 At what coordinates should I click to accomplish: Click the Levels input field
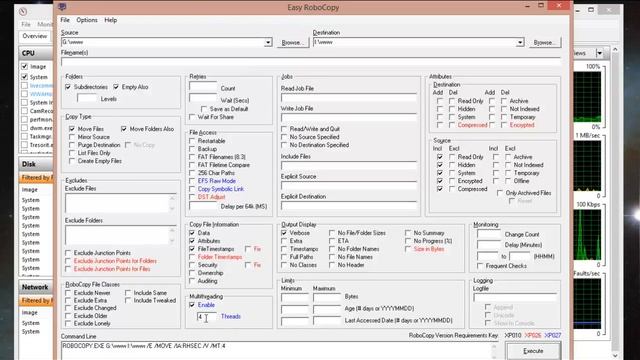pyautogui.click(x=87, y=98)
